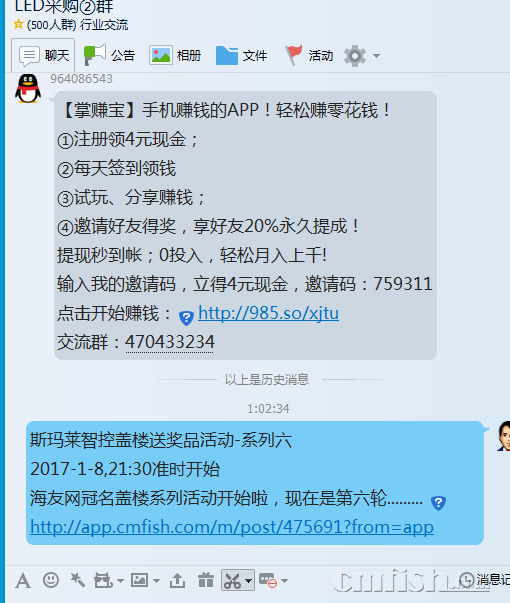Viewport: 510px width, 603px height.
Task: Open the app.cmfish.com post link
Action: (x=232, y=527)
